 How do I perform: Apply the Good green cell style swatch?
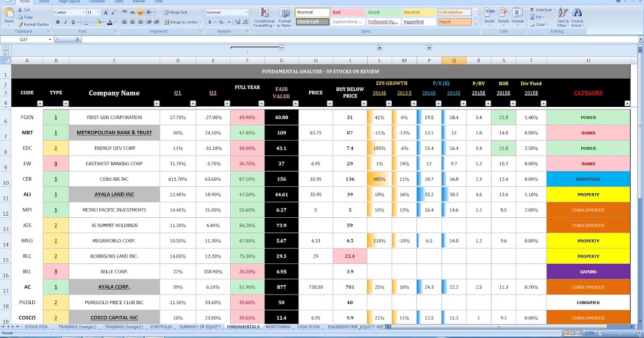[x=383, y=12]
